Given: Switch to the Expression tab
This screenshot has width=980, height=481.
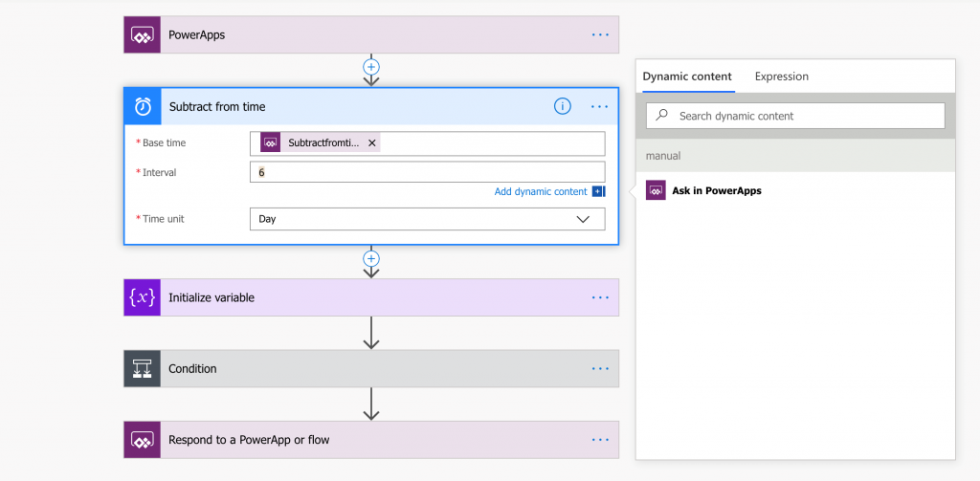Looking at the screenshot, I should point(781,77).
